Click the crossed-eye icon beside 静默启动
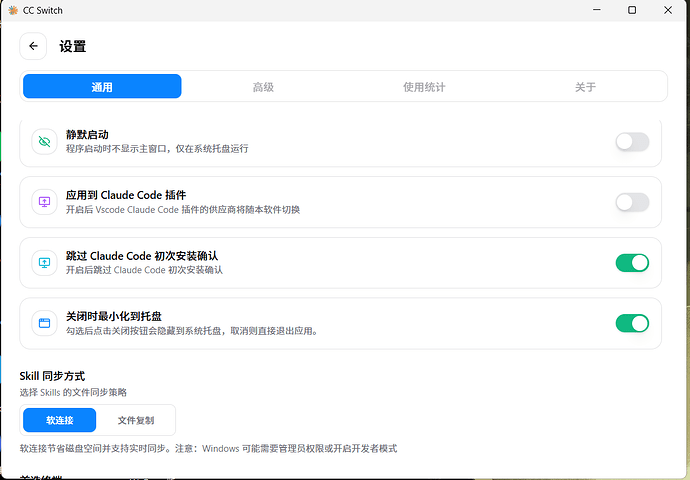690x480 pixels. pyautogui.click(x=44, y=142)
